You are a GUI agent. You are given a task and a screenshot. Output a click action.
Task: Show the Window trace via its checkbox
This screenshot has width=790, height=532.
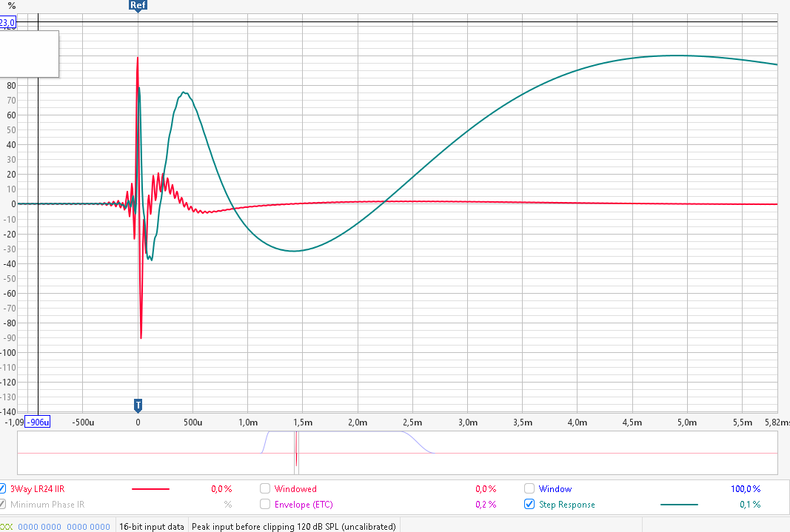(529, 488)
